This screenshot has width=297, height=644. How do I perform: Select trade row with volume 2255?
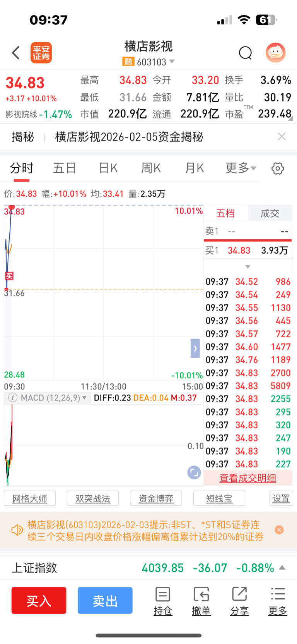248,399
